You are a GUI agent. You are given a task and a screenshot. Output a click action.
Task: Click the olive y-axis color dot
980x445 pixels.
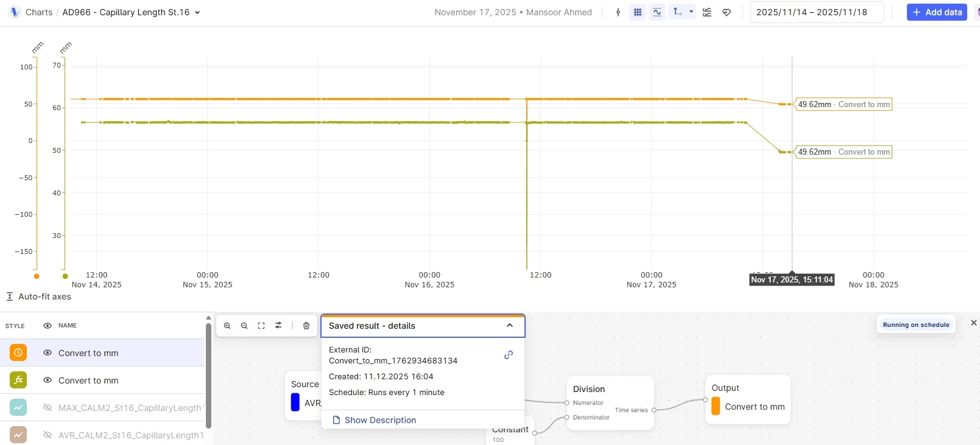(65, 276)
